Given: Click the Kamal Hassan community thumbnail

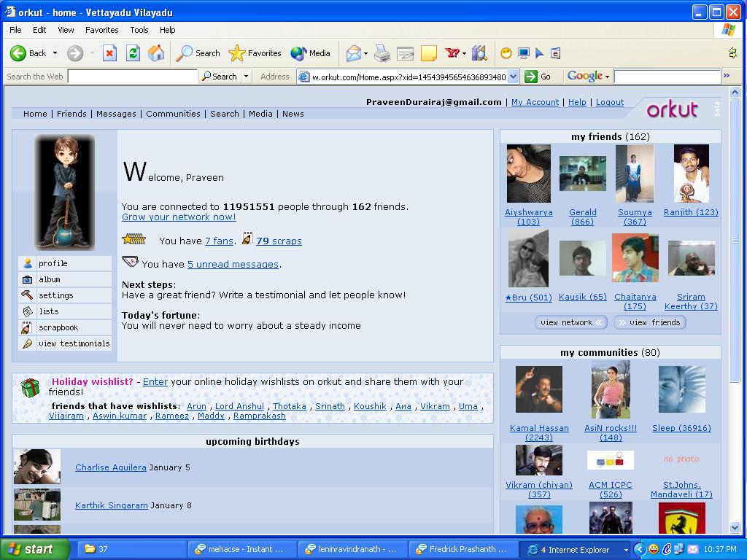Looking at the screenshot, I should tap(539, 389).
